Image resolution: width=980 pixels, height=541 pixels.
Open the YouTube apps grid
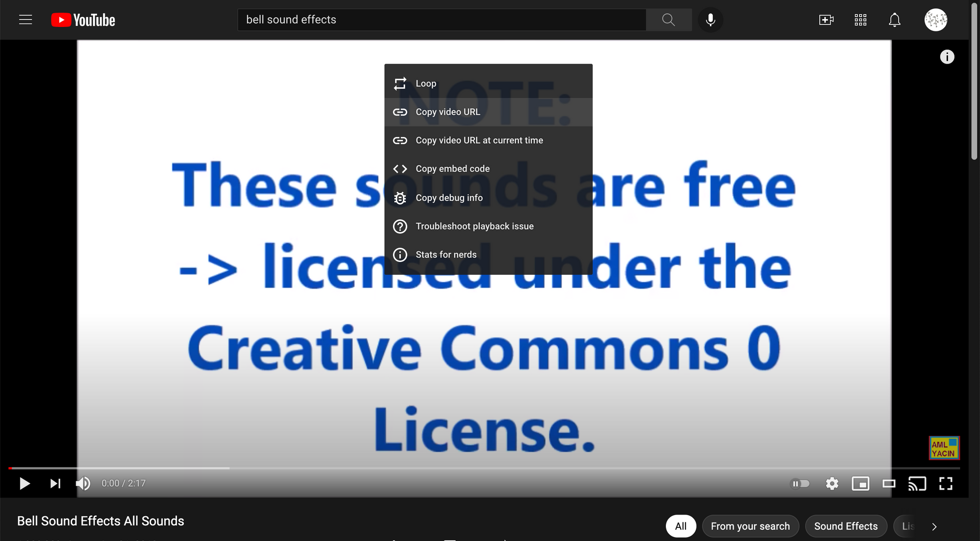pos(860,20)
